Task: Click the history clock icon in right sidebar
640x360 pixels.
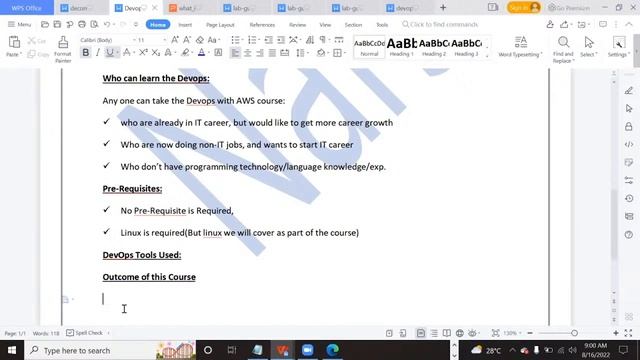Action: coord(629,198)
